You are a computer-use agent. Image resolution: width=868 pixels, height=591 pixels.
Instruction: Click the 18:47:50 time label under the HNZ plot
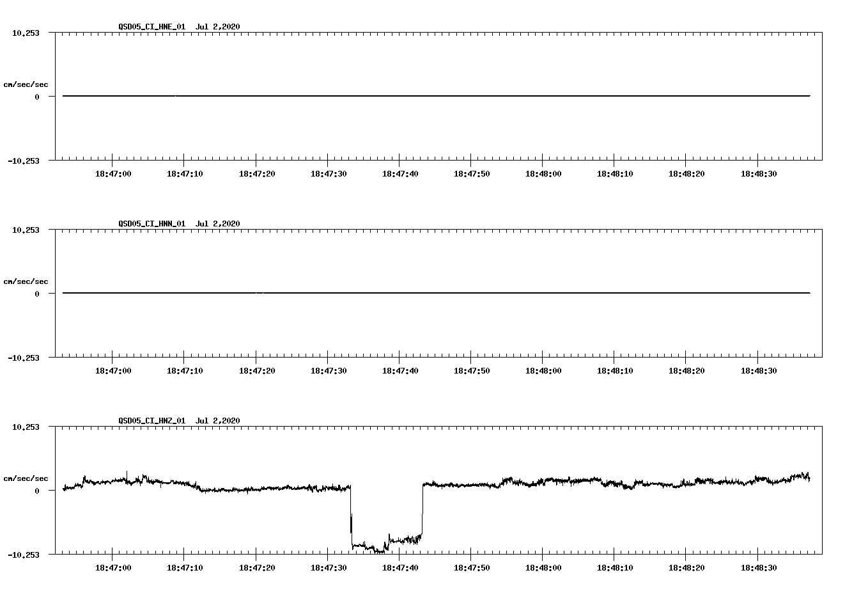472,568
